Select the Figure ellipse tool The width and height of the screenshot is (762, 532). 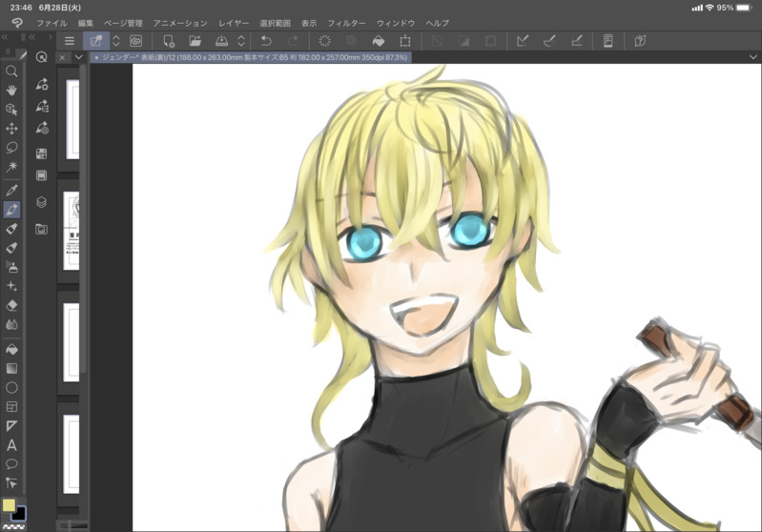[11, 387]
